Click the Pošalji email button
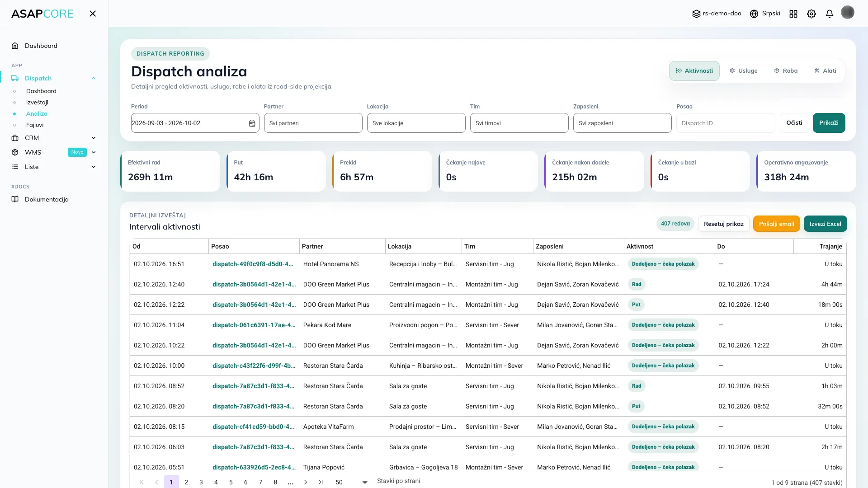The image size is (868, 488). pos(776,224)
